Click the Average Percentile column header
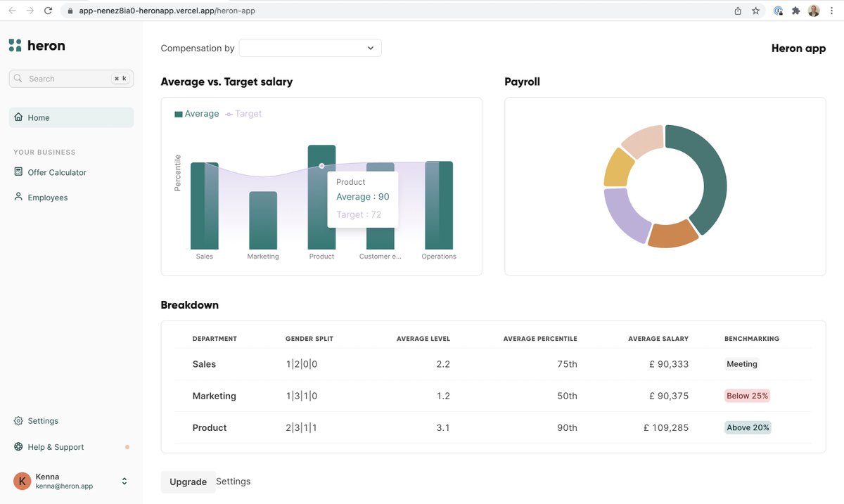This screenshot has height=504, width=844. point(540,339)
